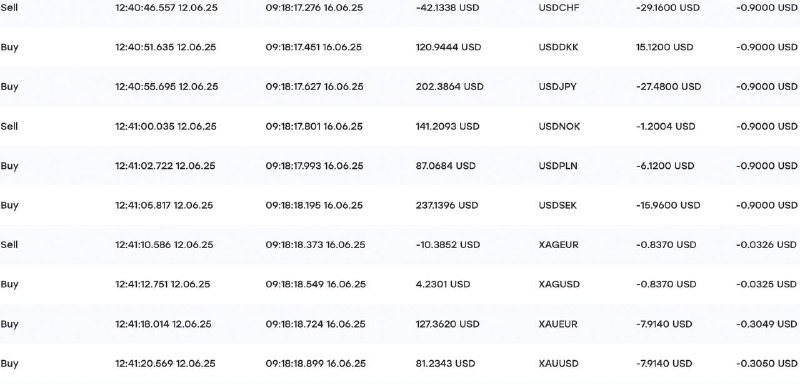Screen dimensions: 800x384
Task: Select the USDPLN symbol cell
Action: click(x=558, y=166)
